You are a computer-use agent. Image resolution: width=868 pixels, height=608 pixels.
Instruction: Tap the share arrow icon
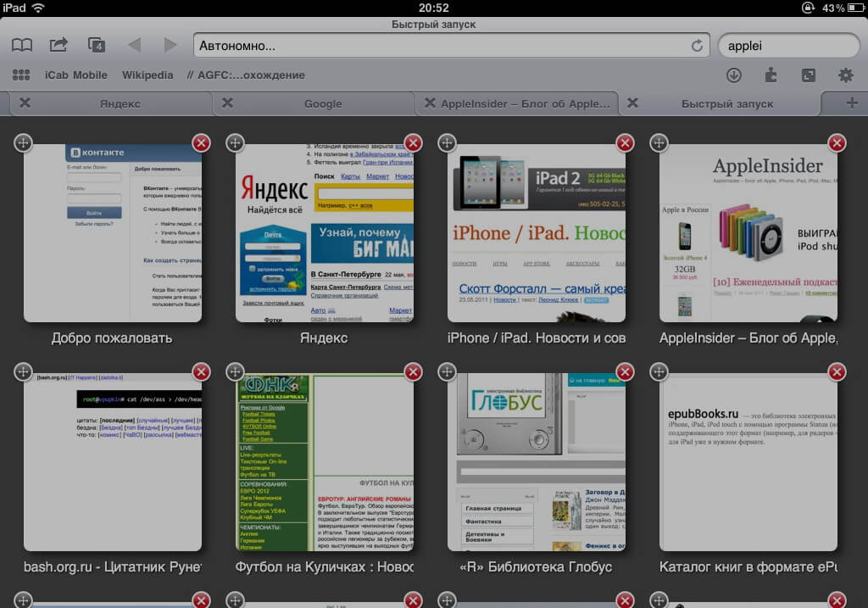pyautogui.click(x=58, y=44)
